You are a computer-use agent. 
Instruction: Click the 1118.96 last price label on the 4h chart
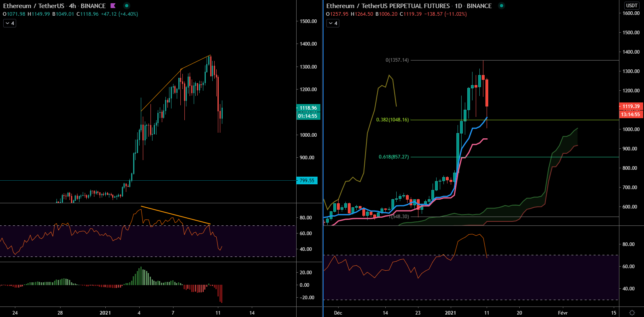click(x=308, y=108)
